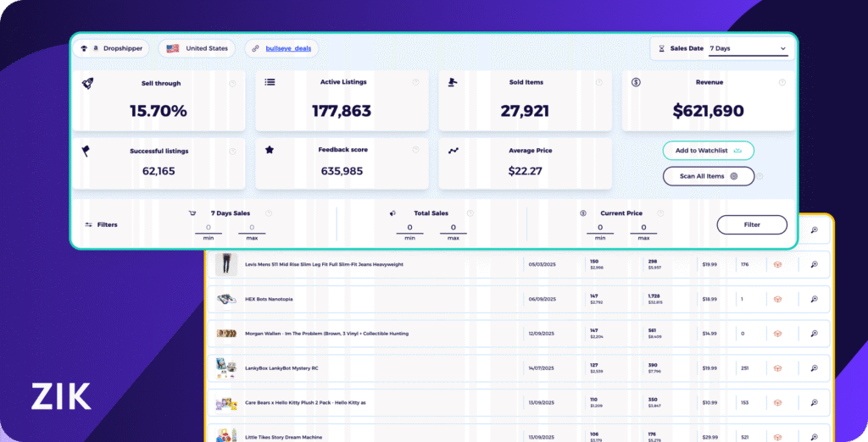Click the help icon on Sell through card
This screenshot has height=442, width=868.
tap(232, 83)
